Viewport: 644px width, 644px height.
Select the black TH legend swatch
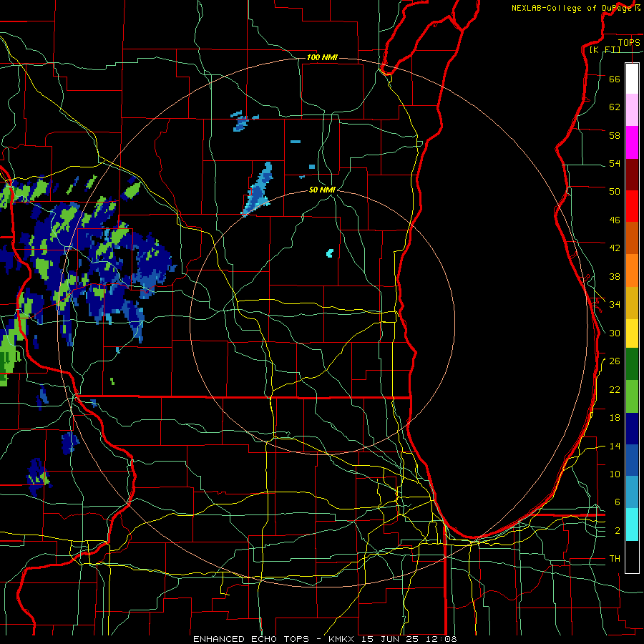click(632, 557)
